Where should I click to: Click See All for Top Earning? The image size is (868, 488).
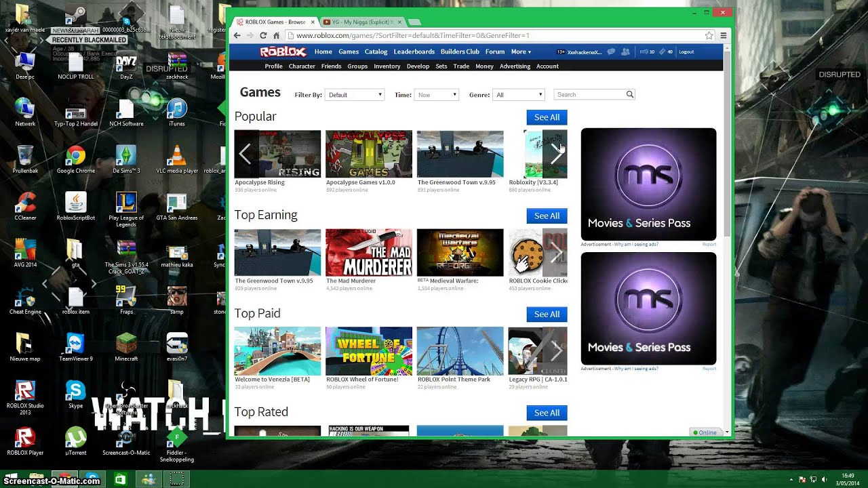click(547, 216)
